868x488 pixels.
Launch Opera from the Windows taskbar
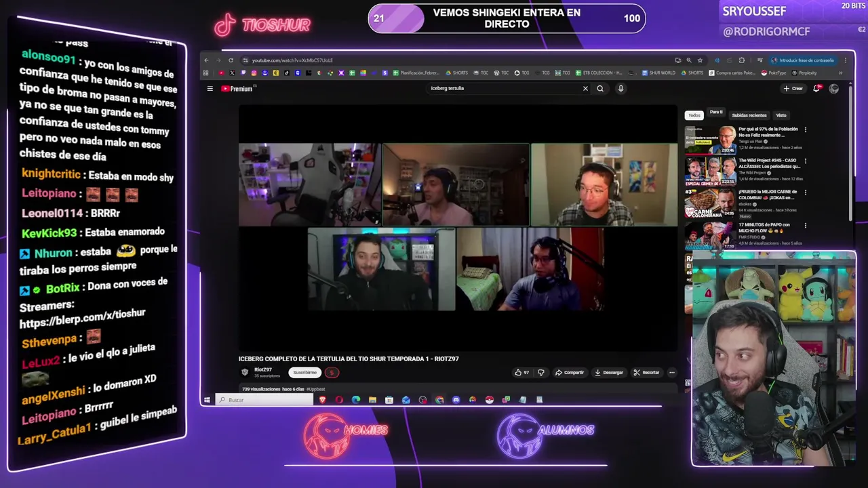pyautogui.click(x=339, y=400)
